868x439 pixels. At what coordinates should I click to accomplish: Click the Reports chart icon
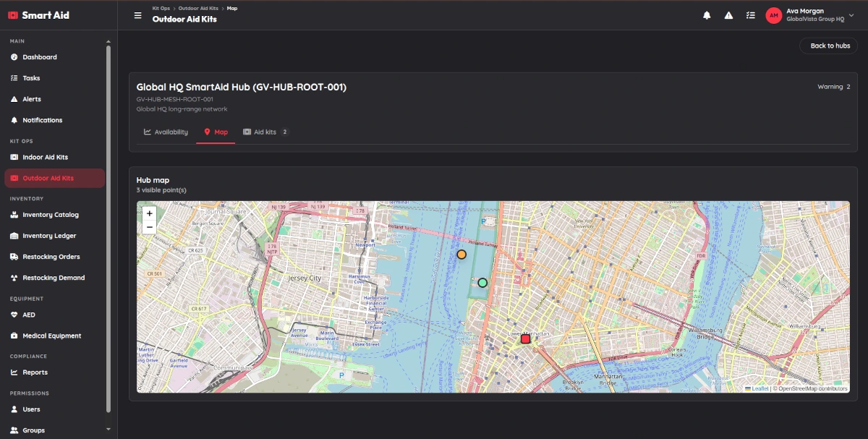[x=14, y=372]
